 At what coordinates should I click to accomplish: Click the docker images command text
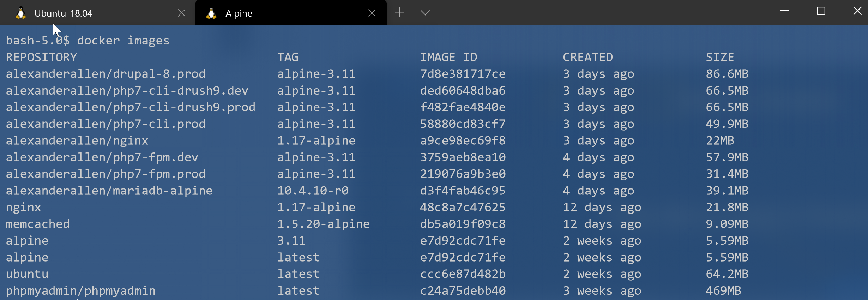123,40
